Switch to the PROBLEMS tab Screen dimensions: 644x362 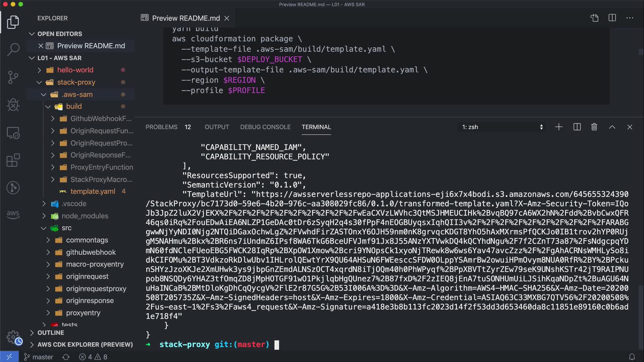161,127
